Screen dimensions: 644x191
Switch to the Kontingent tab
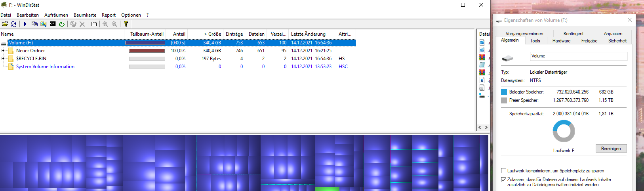tap(574, 34)
